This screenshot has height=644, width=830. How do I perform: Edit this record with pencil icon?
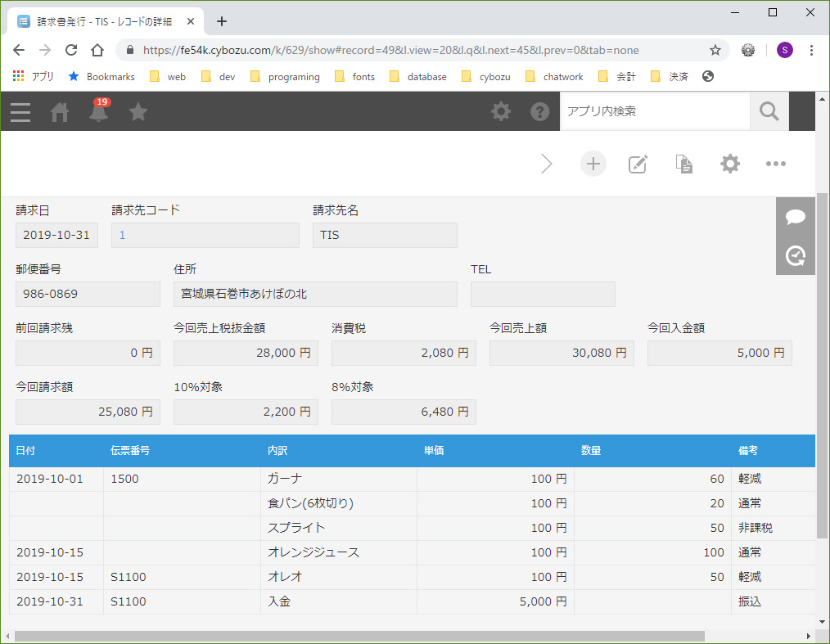click(638, 164)
